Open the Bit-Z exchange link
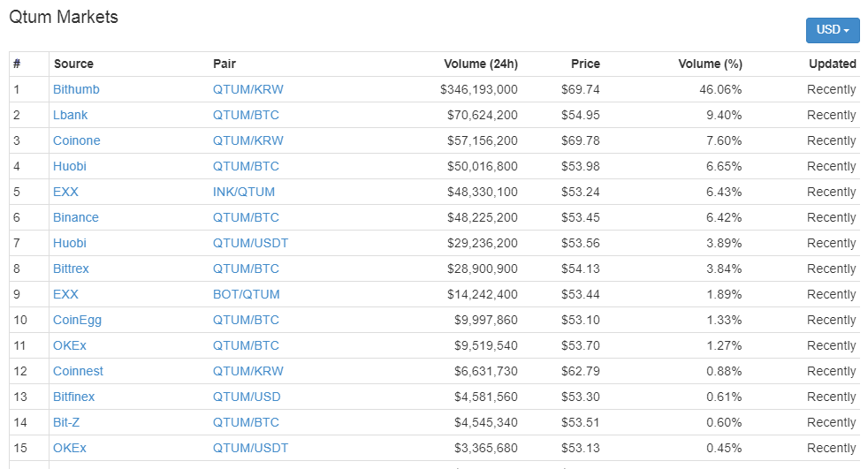The width and height of the screenshot is (868, 469). point(66,422)
